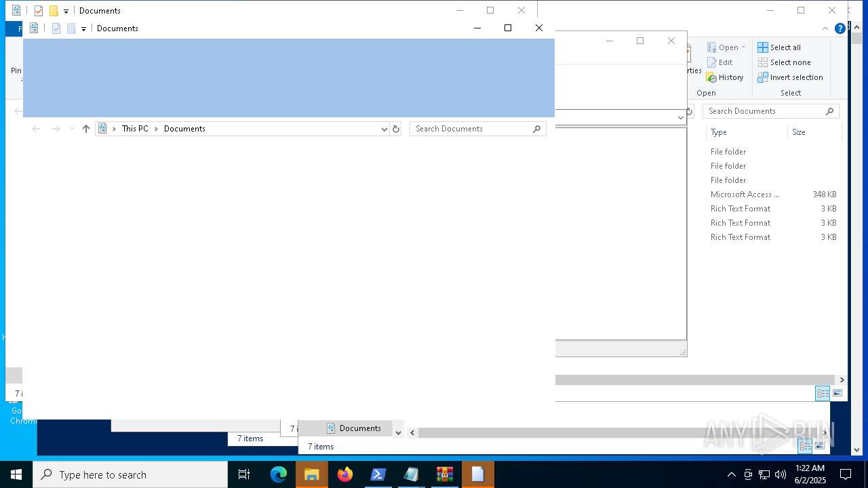Click the magnifier in the back window search box

tap(829, 111)
